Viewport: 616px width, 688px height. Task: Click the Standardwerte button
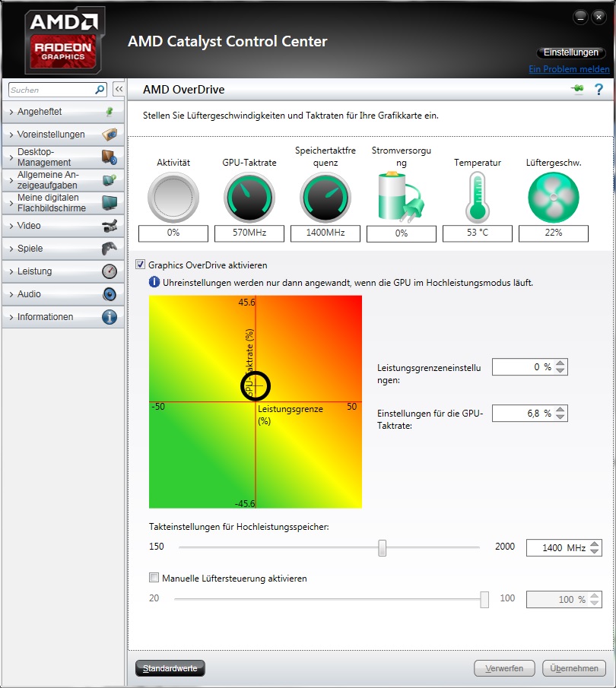pyautogui.click(x=170, y=668)
